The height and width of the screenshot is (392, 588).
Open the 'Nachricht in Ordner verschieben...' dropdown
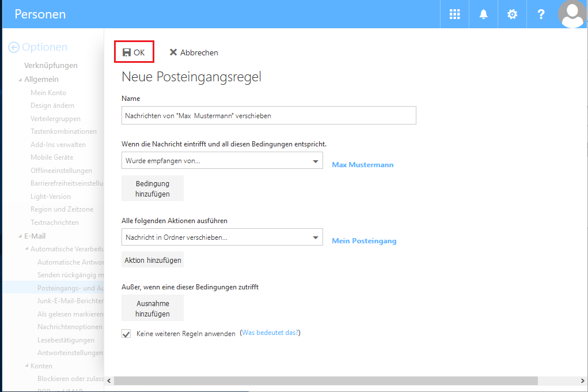click(316, 237)
